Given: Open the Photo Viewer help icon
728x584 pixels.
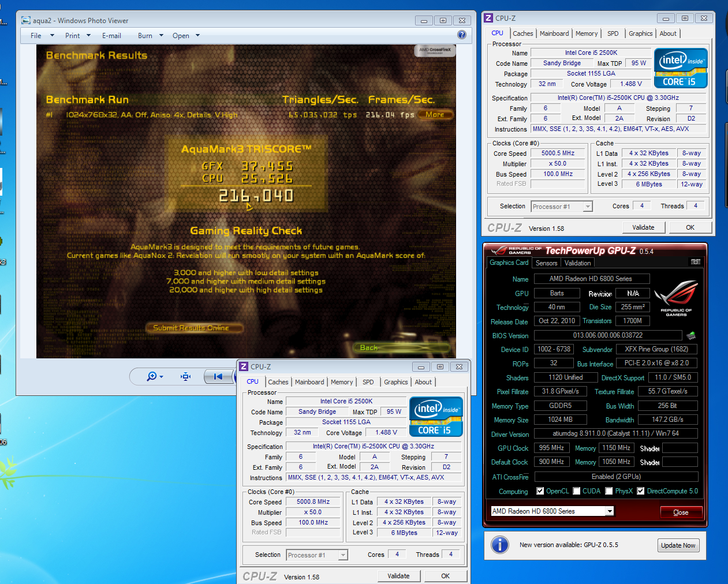Looking at the screenshot, I should click(461, 35).
